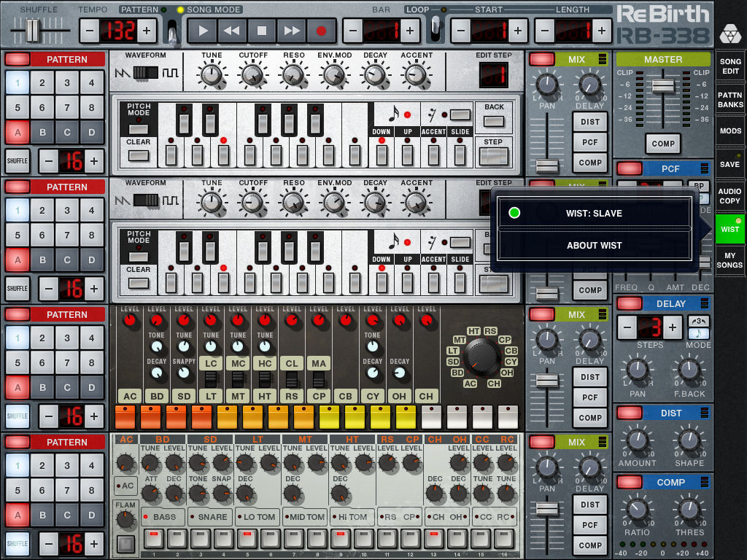Tap the Save sidebar button

coord(729,164)
